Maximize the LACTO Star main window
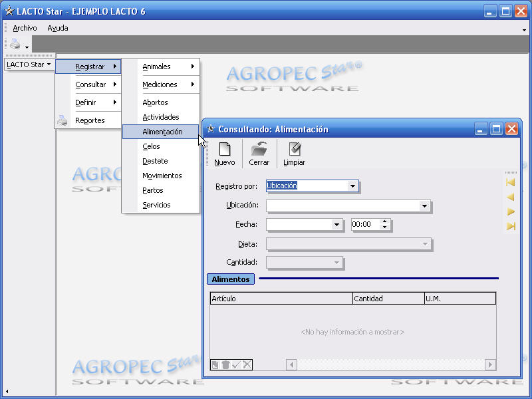Image resolution: width=532 pixels, height=399 pixels. pos(505,11)
